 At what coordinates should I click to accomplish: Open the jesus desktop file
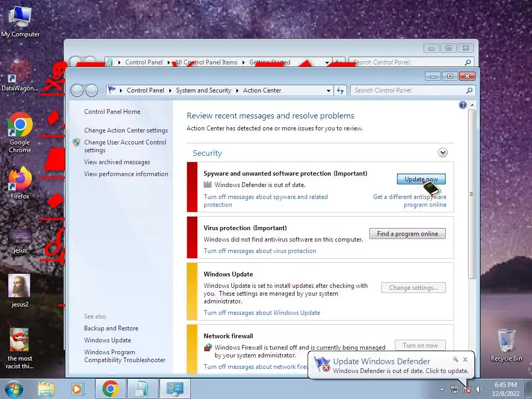20,241
